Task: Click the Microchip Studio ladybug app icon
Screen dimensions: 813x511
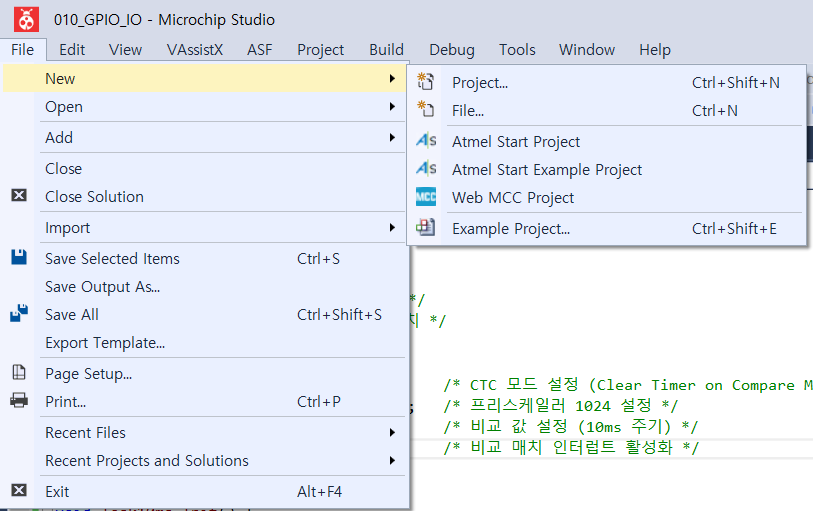Action: [x=26, y=20]
